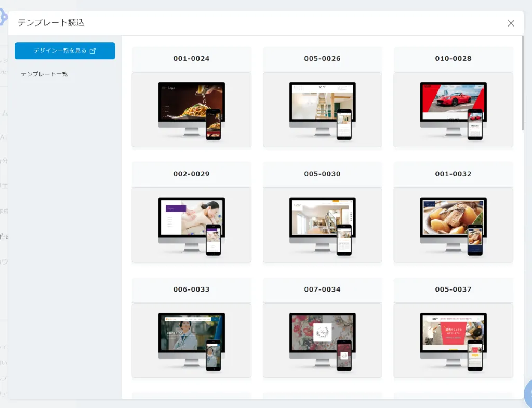The width and height of the screenshot is (532, 408).
Task: Click the template list vertical scrollbar
Action: 522,83
